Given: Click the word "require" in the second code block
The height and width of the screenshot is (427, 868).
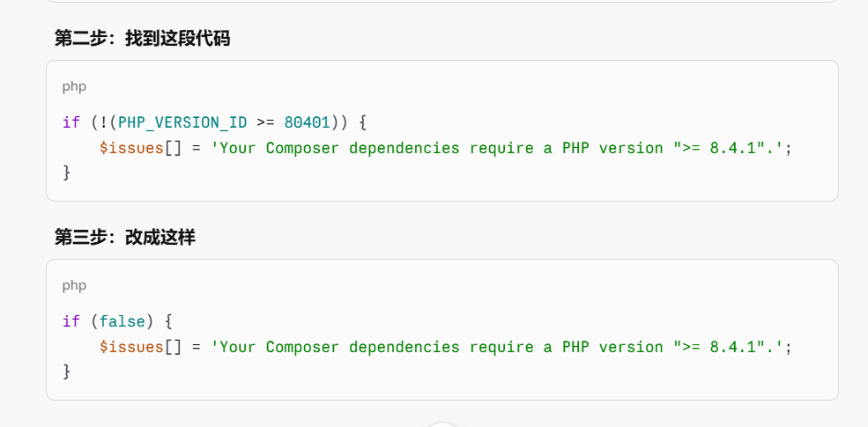Looking at the screenshot, I should tap(501, 347).
